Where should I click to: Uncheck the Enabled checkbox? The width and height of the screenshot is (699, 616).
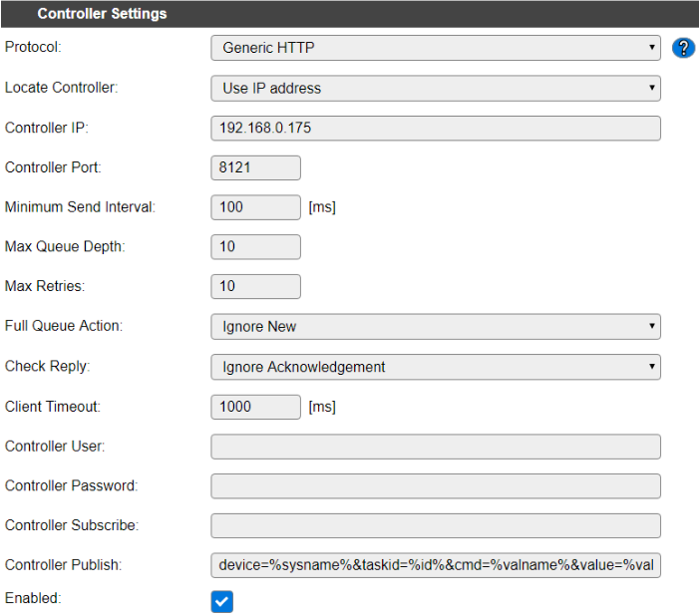click(x=222, y=601)
